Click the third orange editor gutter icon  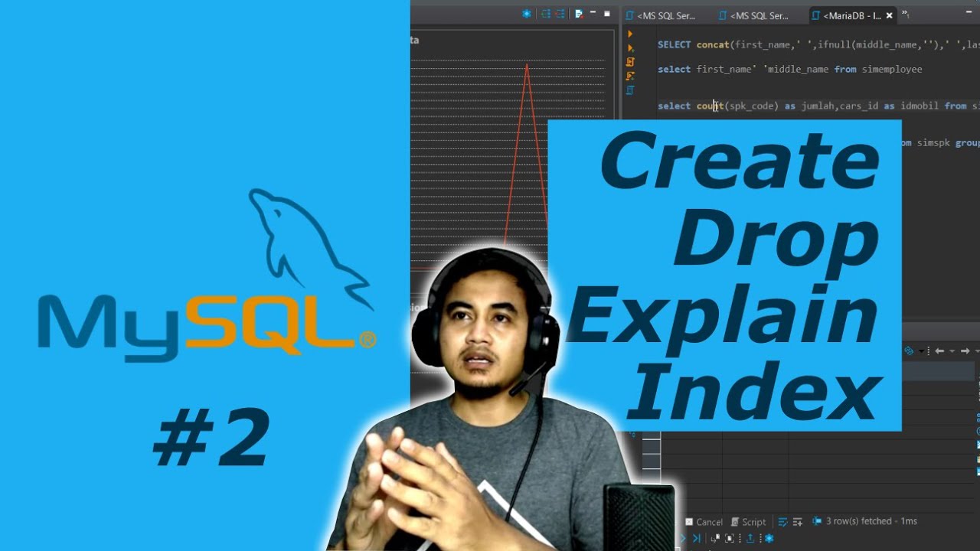point(630,62)
